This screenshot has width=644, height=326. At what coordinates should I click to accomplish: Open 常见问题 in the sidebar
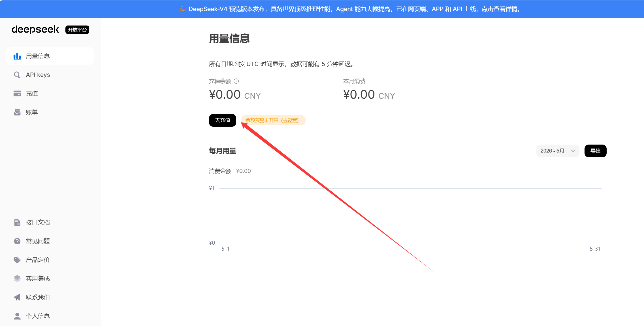[x=50, y=241]
